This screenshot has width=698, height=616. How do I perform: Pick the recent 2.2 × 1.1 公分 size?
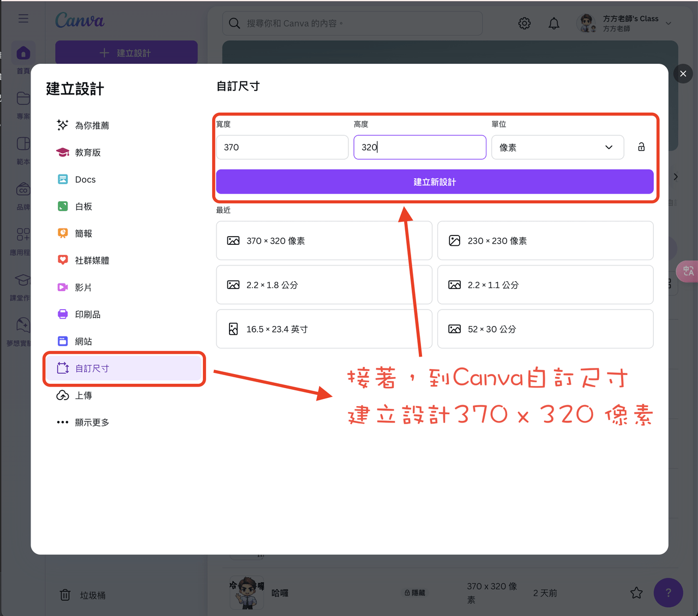pos(545,285)
